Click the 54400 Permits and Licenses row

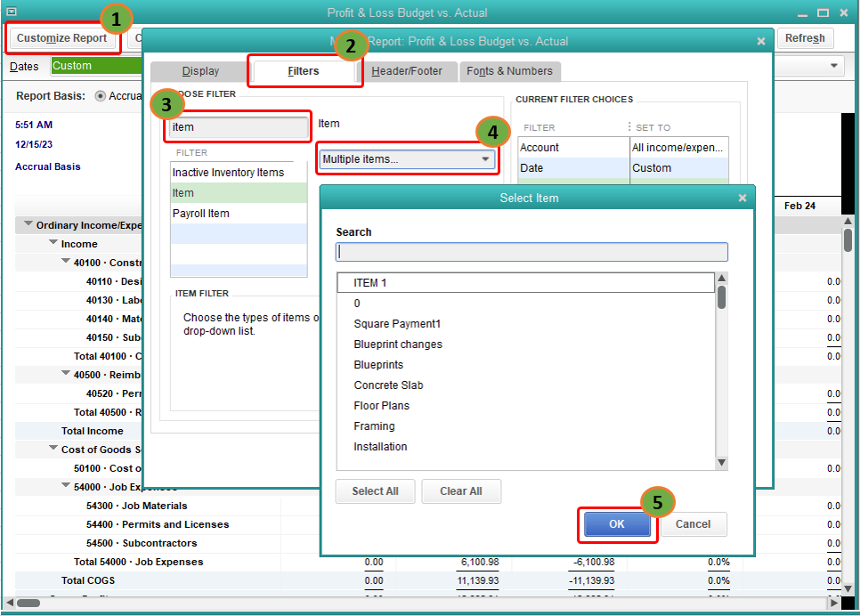point(158,524)
